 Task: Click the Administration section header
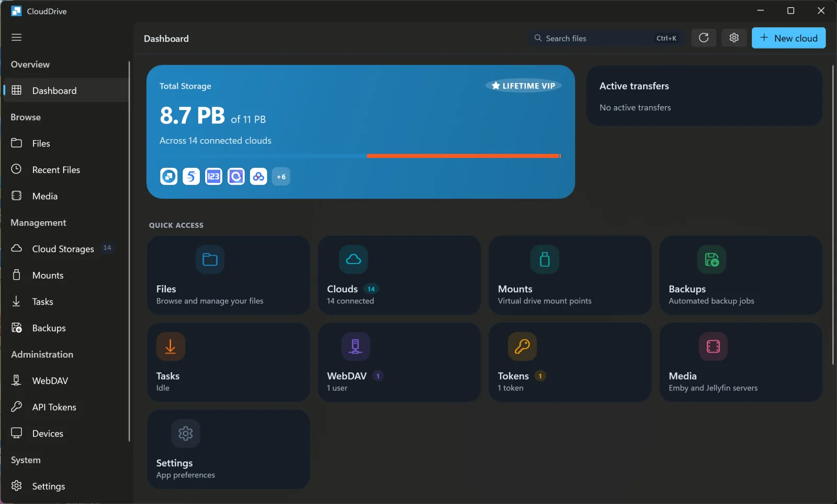[x=42, y=354]
